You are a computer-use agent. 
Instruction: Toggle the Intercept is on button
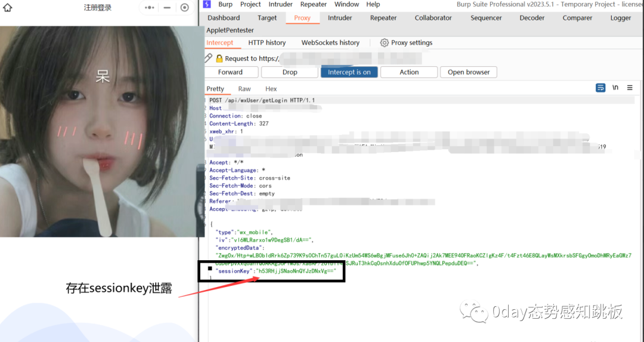(349, 72)
